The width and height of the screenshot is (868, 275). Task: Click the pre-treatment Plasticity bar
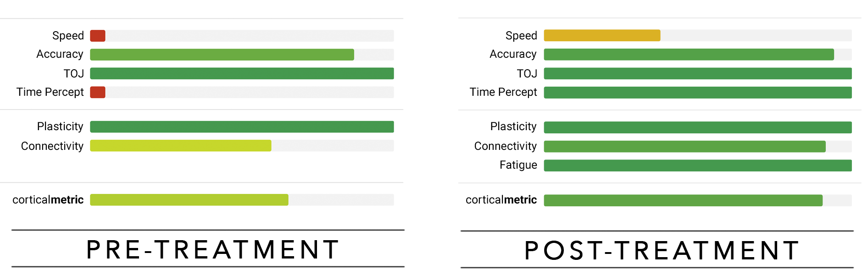pyautogui.click(x=242, y=126)
